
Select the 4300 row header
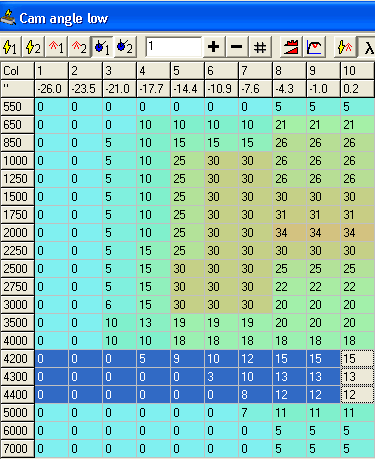click(x=17, y=377)
